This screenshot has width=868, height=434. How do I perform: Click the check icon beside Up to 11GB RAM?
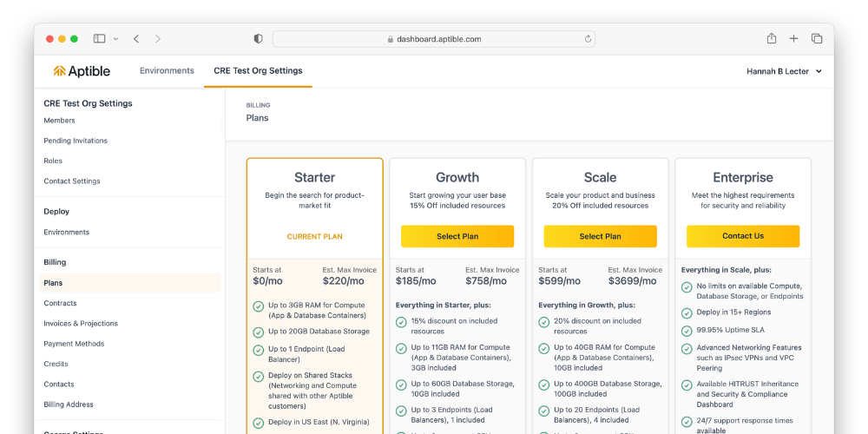point(401,348)
